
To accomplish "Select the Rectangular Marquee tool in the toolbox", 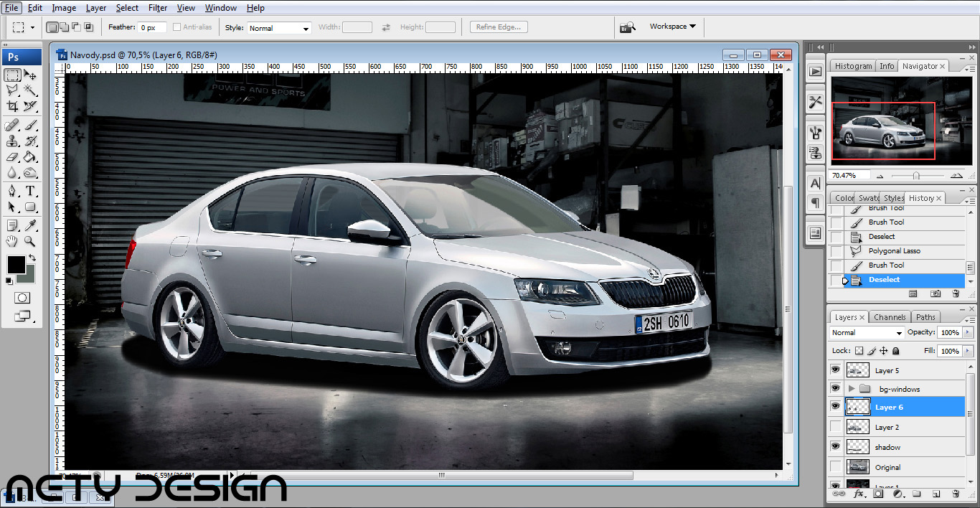I will click(12, 75).
